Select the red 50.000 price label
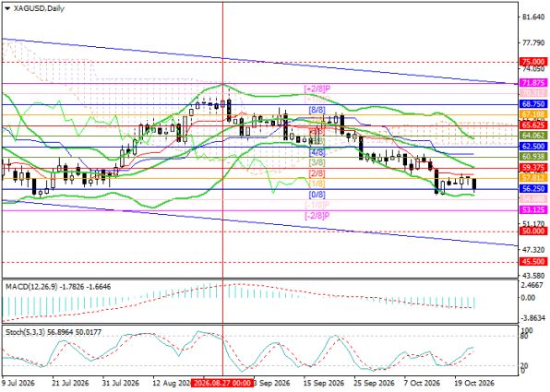The height and width of the screenshot is (392, 550). (x=533, y=232)
